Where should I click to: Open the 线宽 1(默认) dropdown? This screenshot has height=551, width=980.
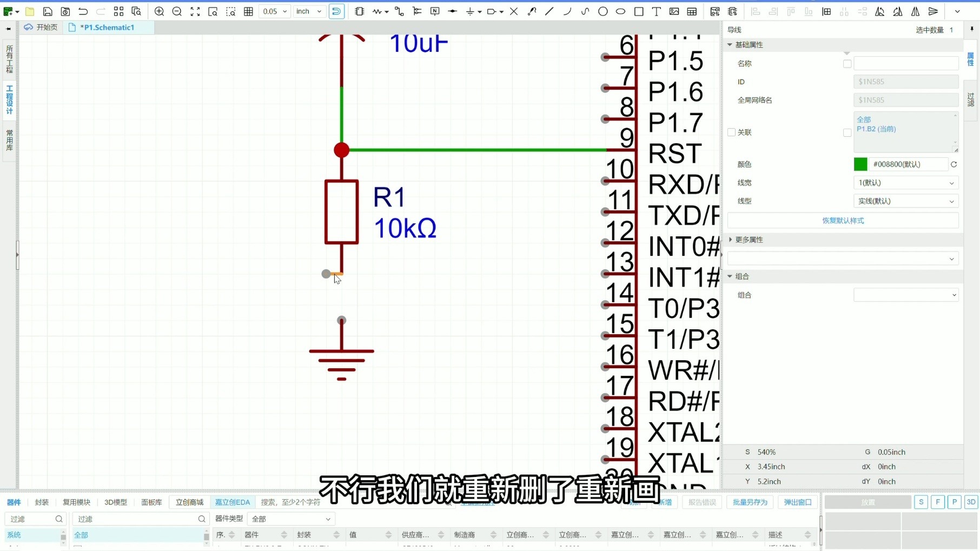906,183
